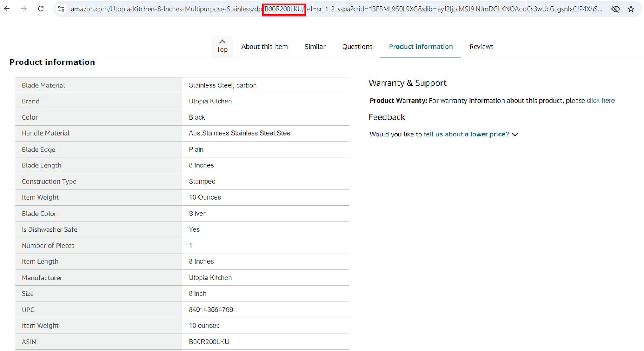Image resolution: width=644 pixels, height=351 pixels.
Task: Reload the Amazon page
Action: [x=41, y=8]
